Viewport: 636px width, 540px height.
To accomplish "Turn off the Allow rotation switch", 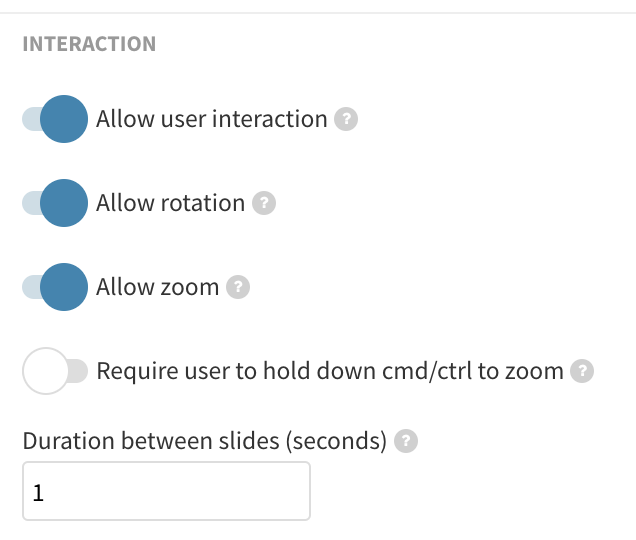I will click(55, 204).
